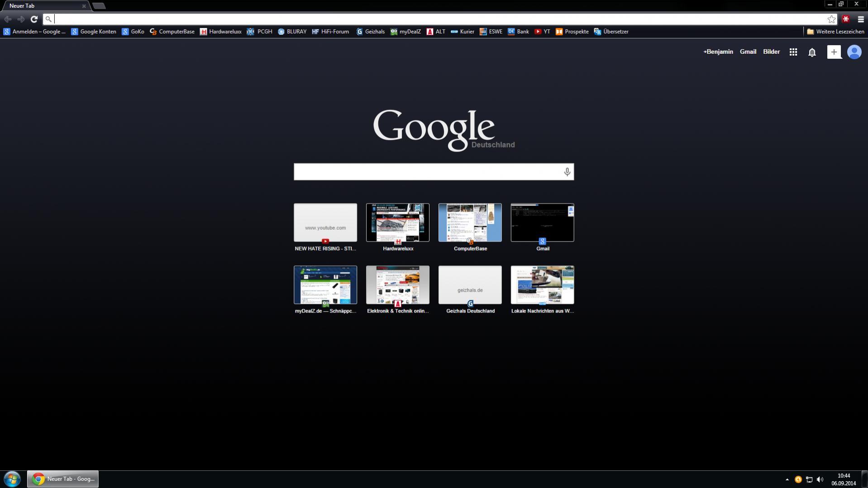868x488 pixels.
Task: Open the PCGH bookmark
Action: (x=260, y=32)
